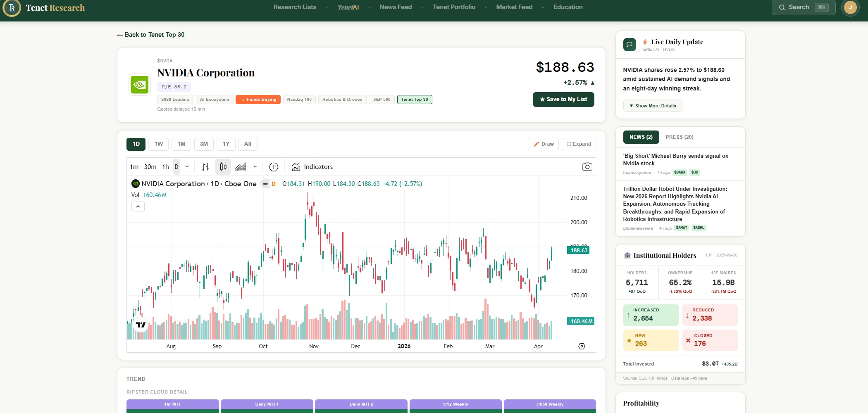Switch chart interval to 1m
Screen dimensions: 868x413
coord(134,167)
